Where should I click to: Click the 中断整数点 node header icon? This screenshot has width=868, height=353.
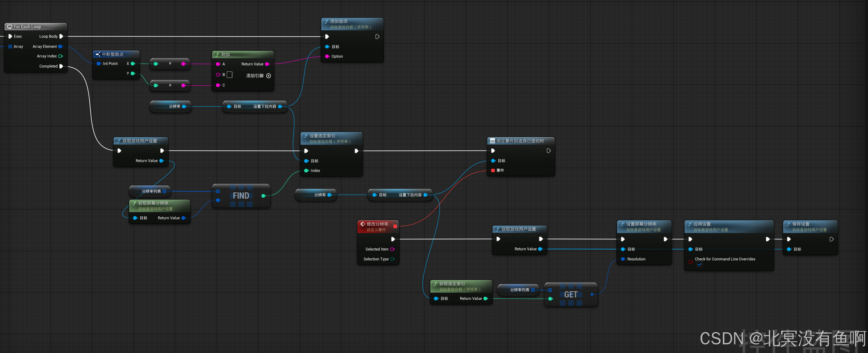click(x=98, y=54)
